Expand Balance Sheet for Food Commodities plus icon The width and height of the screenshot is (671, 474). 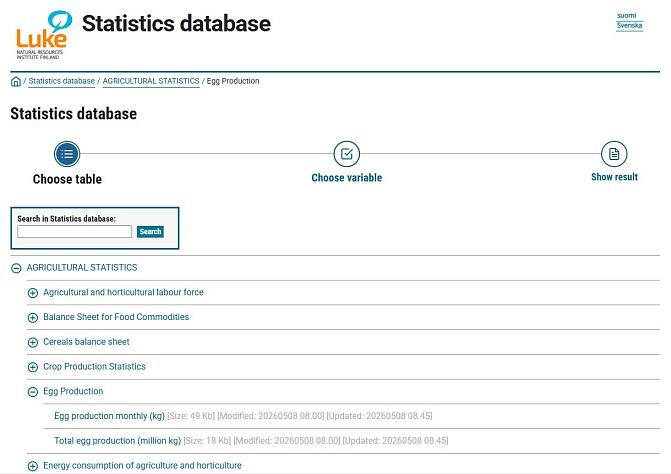[33, 318]
